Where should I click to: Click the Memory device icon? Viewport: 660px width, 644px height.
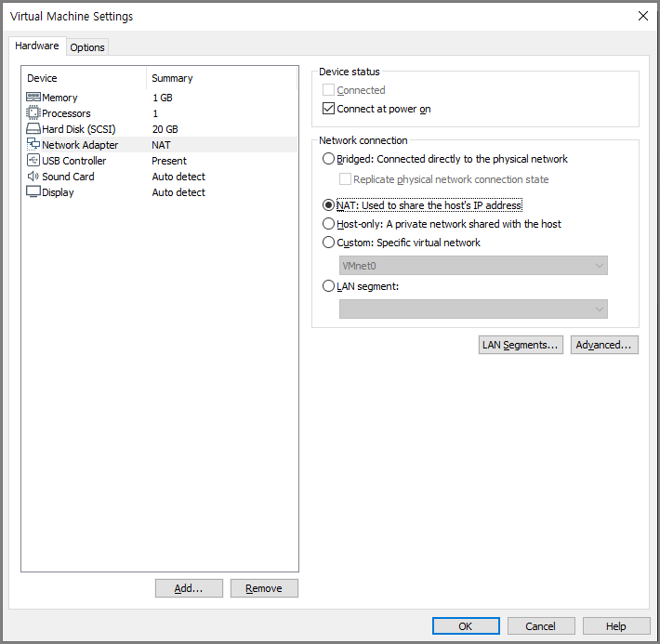coord(33,98)
